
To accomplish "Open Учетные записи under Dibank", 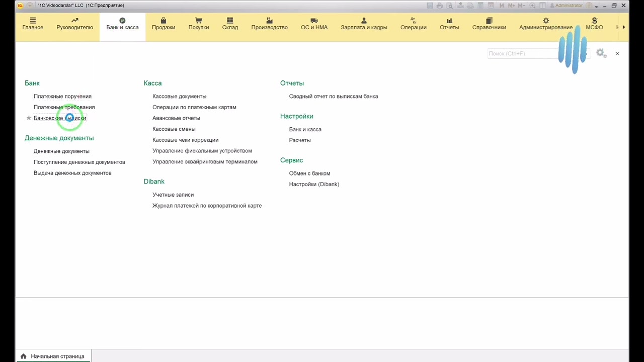I will (173, 195).
